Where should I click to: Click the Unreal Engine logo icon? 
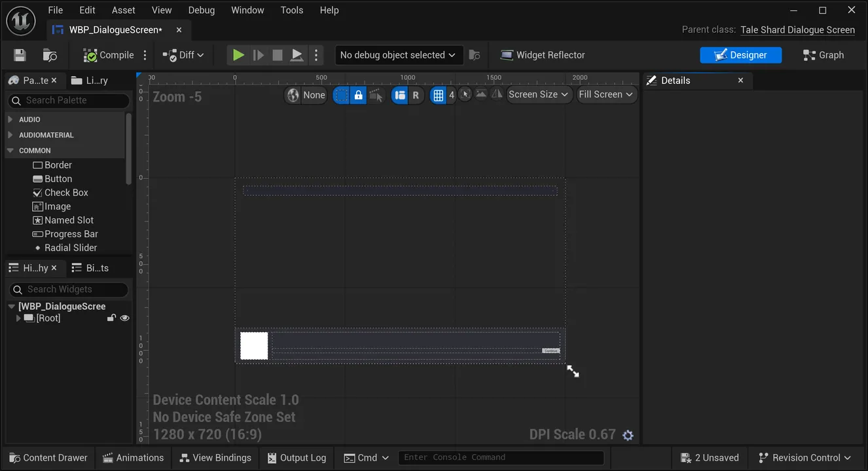click(x=20, y=20)
